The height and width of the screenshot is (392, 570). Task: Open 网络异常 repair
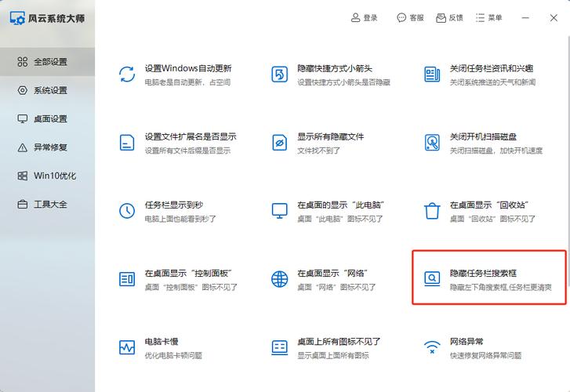click(467, 342)
